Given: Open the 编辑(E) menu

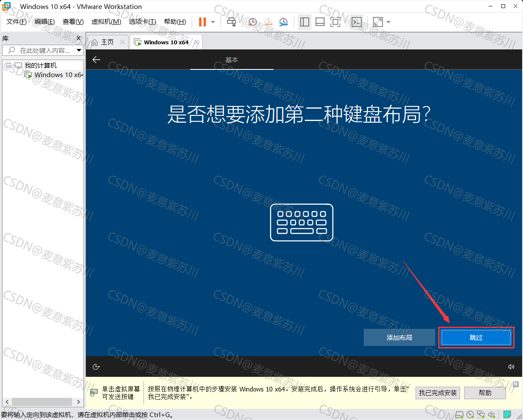Looking at the screenshot, I should 44,22.
